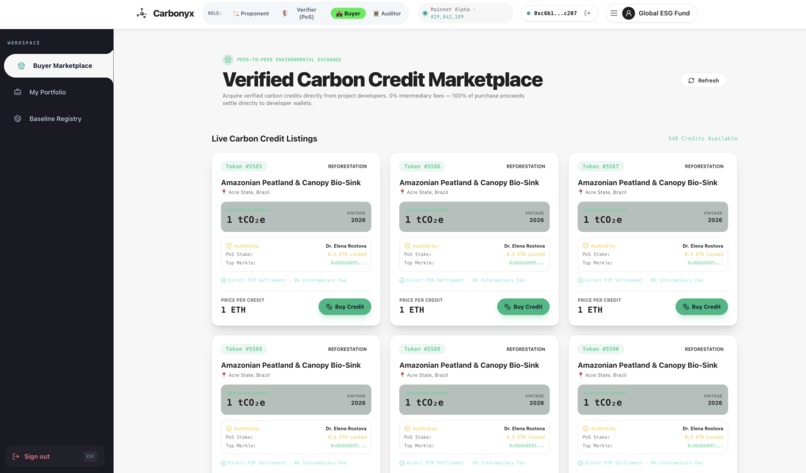Click the Carbonyx logo icon
Viewport: 806px width, 473px height.
[141, 13]
